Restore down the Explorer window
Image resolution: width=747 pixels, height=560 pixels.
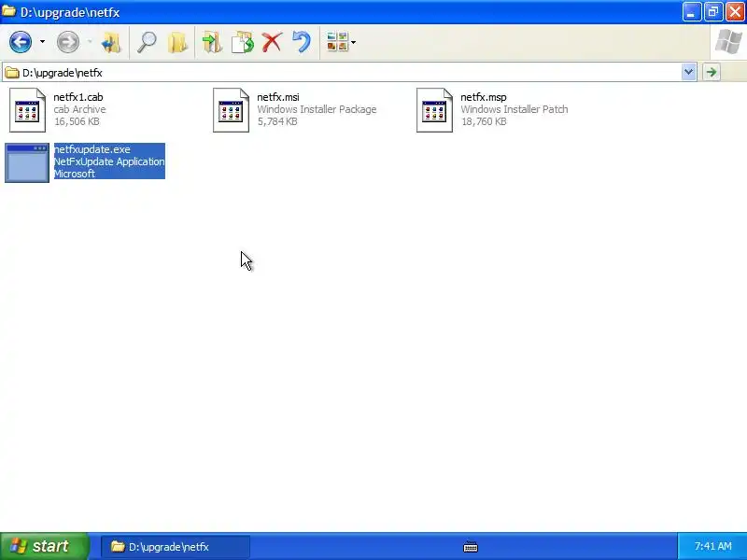pos(713,12)
